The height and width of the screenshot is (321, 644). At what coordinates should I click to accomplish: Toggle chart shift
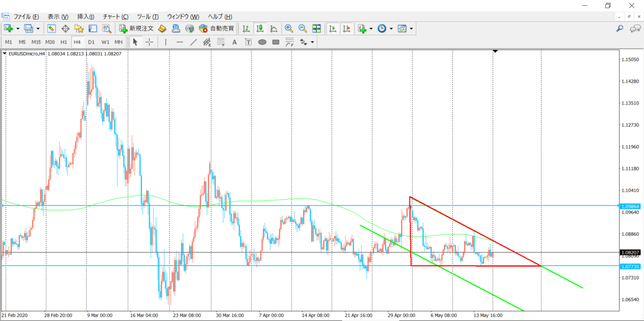click(x=347, y=28)
